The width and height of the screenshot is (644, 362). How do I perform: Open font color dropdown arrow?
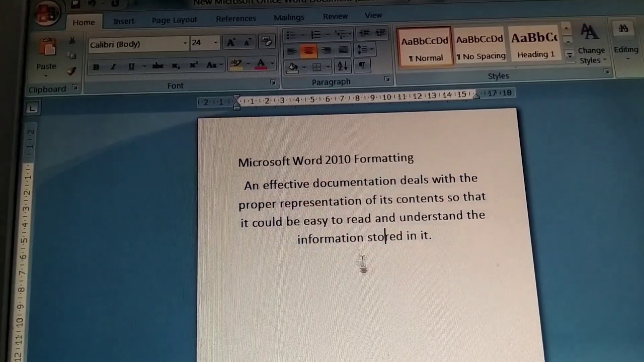[272, 63]
